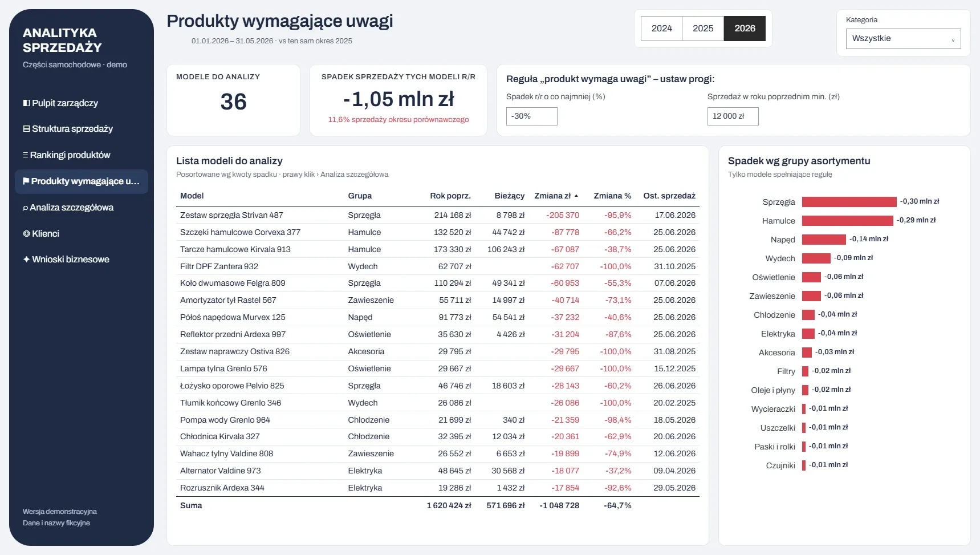The height and width of the screenshot is (555, 980).
Task: Select the Filtr DPF Zantera 932 row
Action: [x=438, y=266]
